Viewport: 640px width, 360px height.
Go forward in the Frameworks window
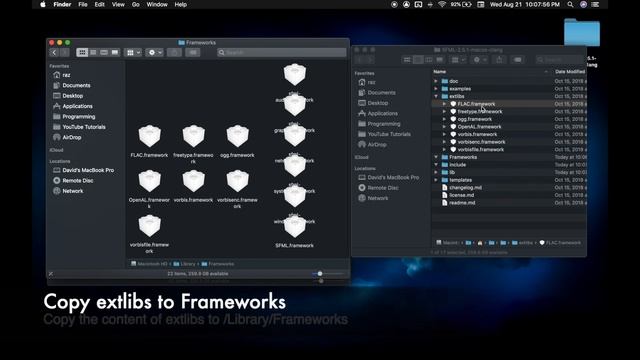pyautogui.click(x=64, y=53)
